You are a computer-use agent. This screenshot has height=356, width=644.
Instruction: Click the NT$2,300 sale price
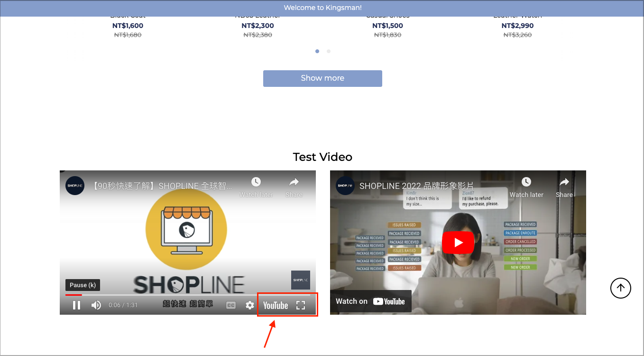coord(258,26)
